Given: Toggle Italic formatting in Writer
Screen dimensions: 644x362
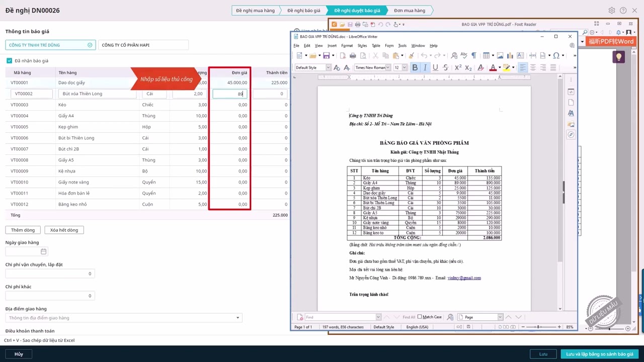Looking at the screenshot, I should coord(425,67).
